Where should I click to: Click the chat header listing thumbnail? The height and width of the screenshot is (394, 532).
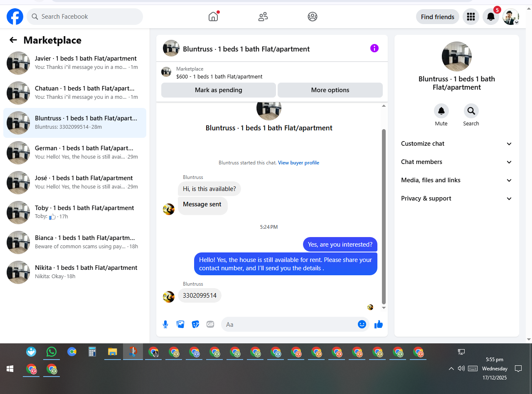(171, 48)
